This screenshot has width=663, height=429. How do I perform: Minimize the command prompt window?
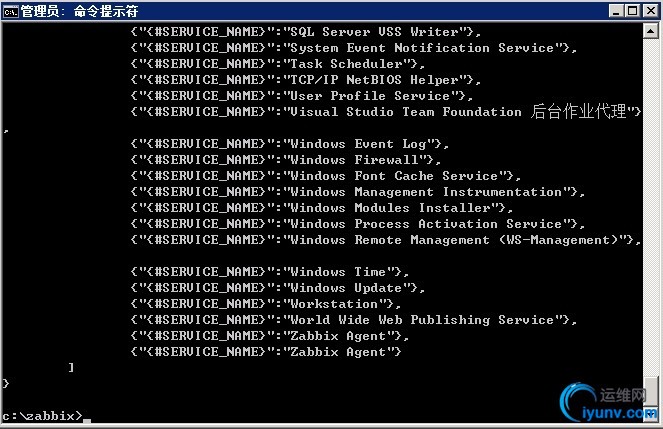(616, 11)
